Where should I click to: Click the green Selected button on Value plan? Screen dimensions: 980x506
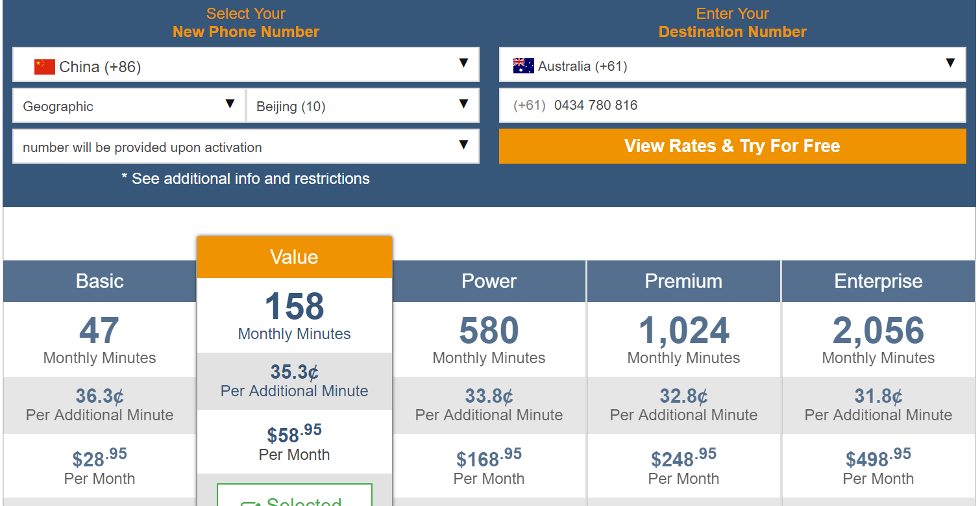(x=295, y=495)
